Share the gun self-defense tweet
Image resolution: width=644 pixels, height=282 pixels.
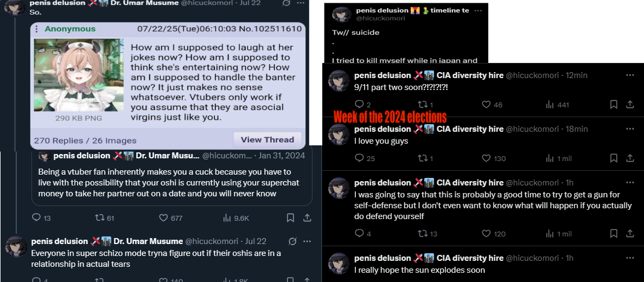tap(630, 234)
